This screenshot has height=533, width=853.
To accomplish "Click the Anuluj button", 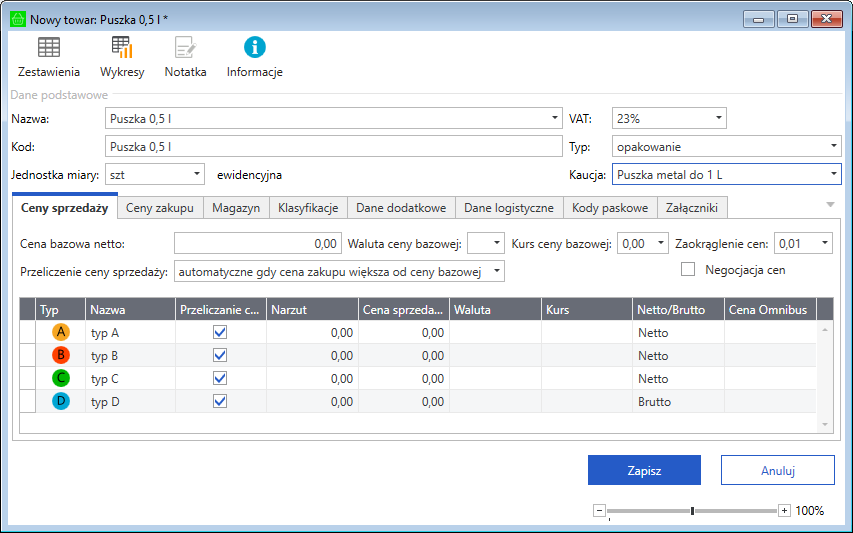I will [778, 470].
